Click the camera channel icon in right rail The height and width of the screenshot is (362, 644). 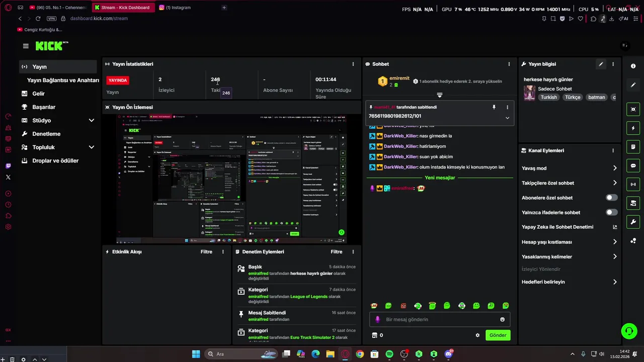[x=633, y=203]
